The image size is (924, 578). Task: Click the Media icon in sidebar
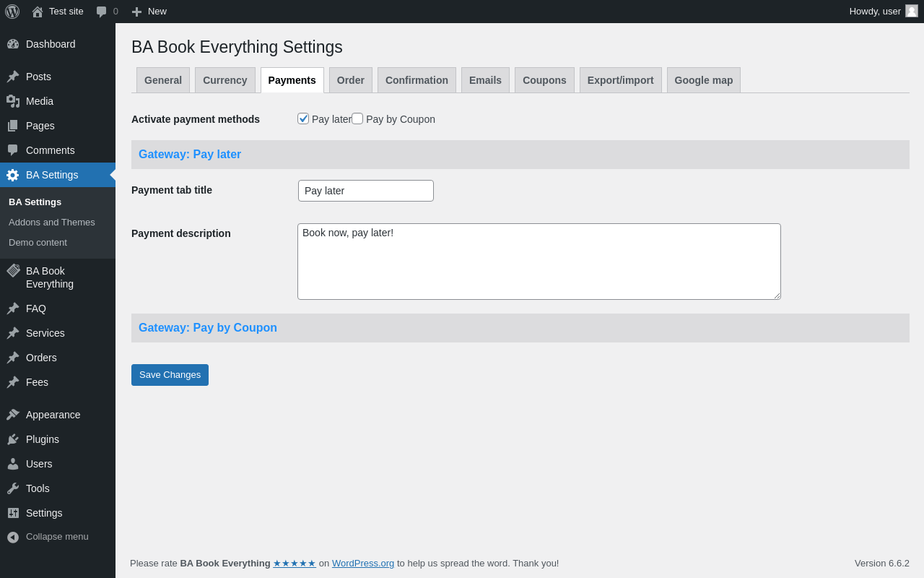coord(13,101)
